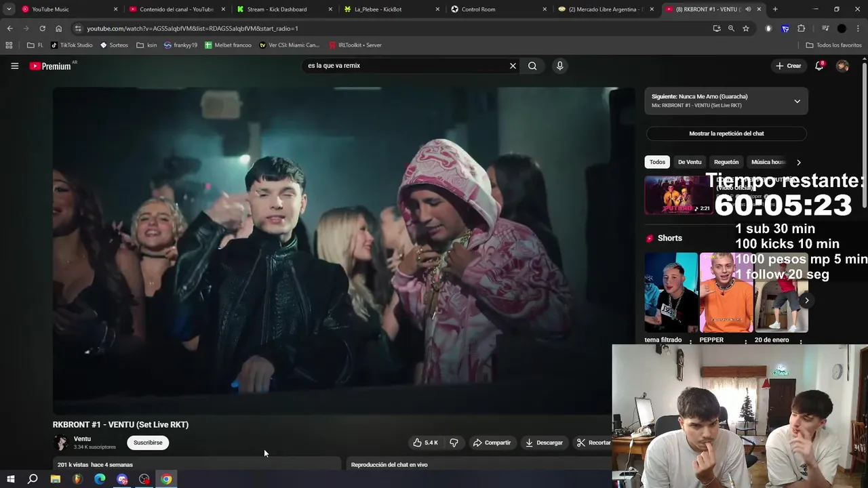
Task: Open Windows taskbar search
Action: pyautogui.click(x=33, y=479)
